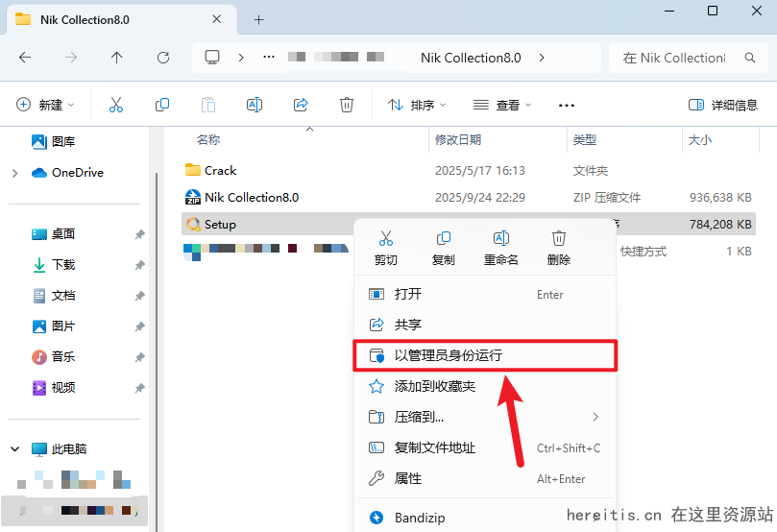Viewport: 777px width, 532px height.
Task: Go forward with the right arrow
Action: point(71,58)
